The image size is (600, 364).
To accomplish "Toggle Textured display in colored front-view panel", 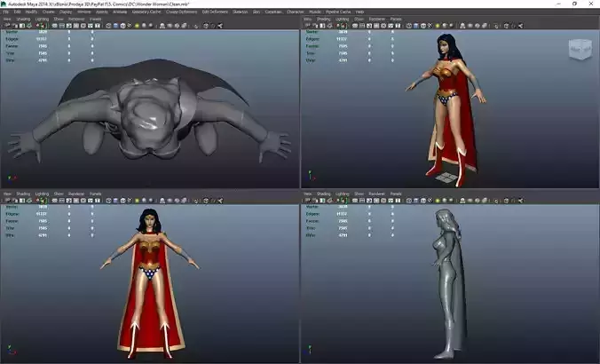I will tap(130, 200).
